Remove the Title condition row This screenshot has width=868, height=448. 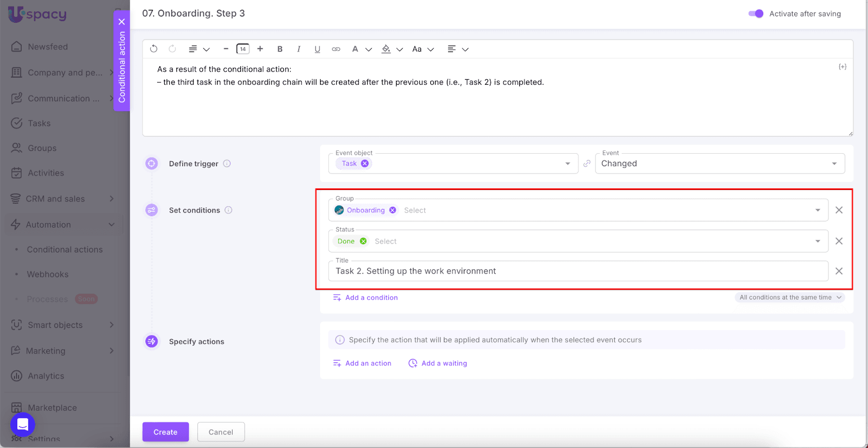[839, 271]
